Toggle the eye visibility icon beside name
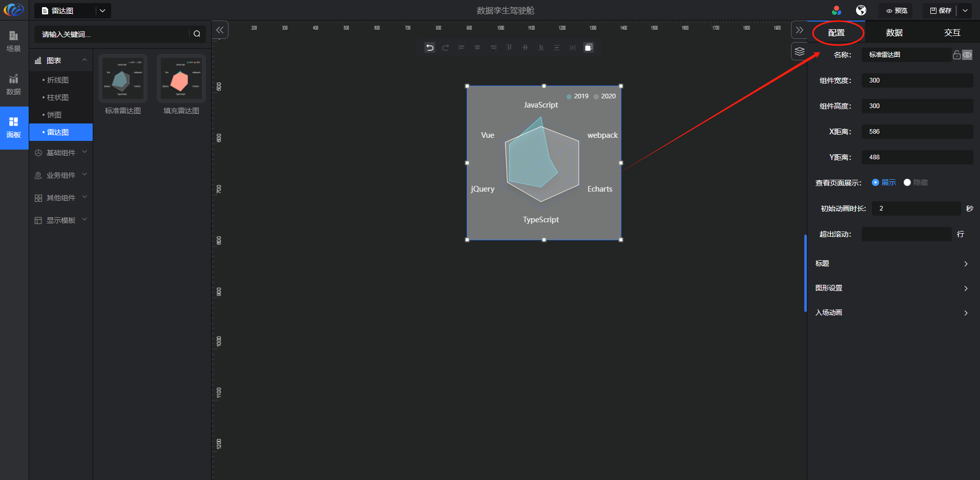980x480 pixels. point(967,55)
